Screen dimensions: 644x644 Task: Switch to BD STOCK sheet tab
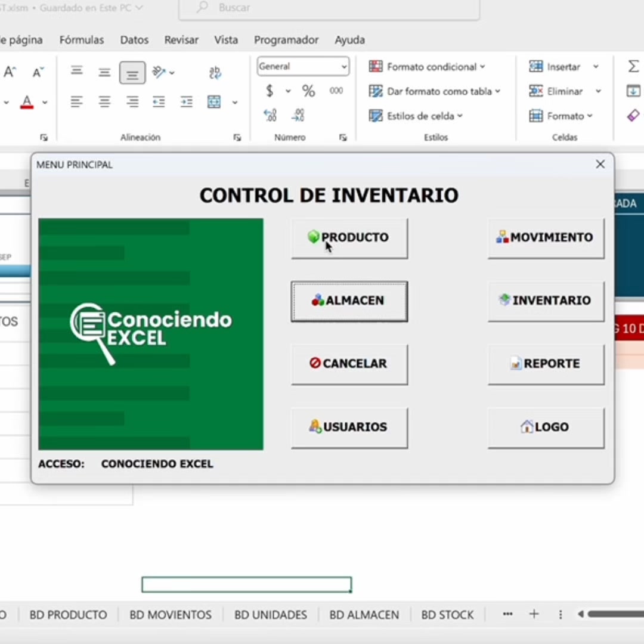[x=447, y=614]
